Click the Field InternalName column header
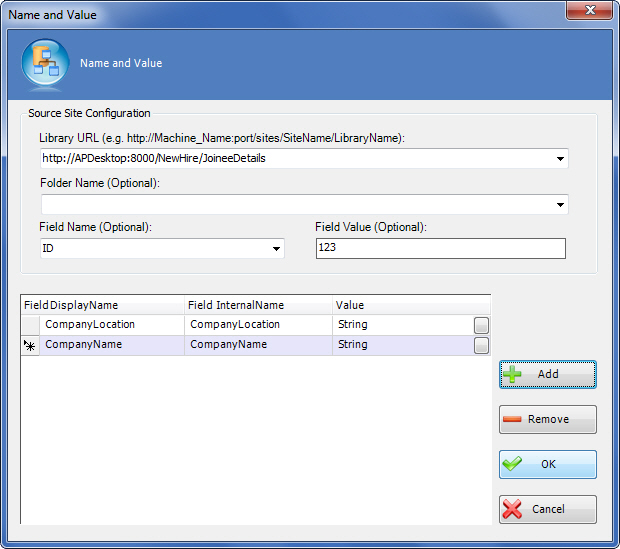 (x=257, y=305)
